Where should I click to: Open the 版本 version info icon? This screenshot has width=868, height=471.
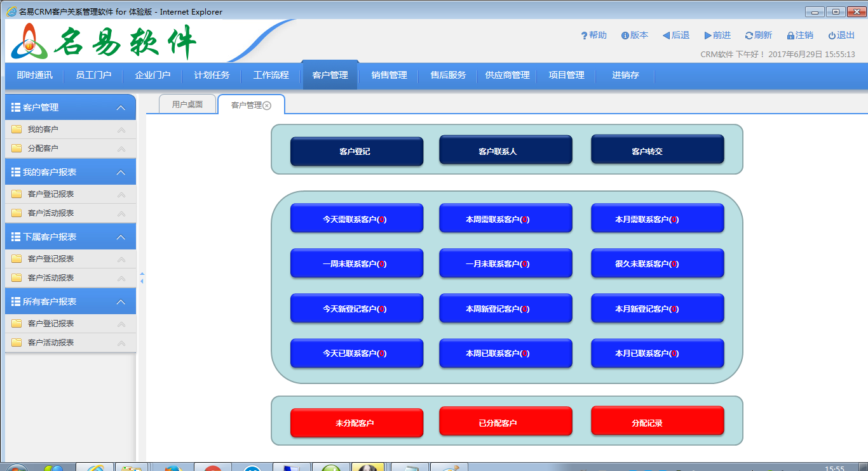click(x=625, y=36)
